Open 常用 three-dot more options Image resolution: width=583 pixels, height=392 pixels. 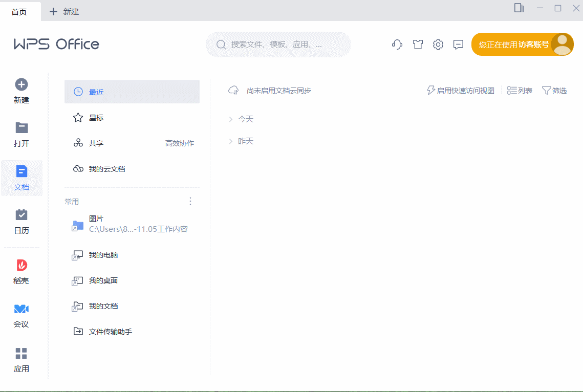coord(190,202)
